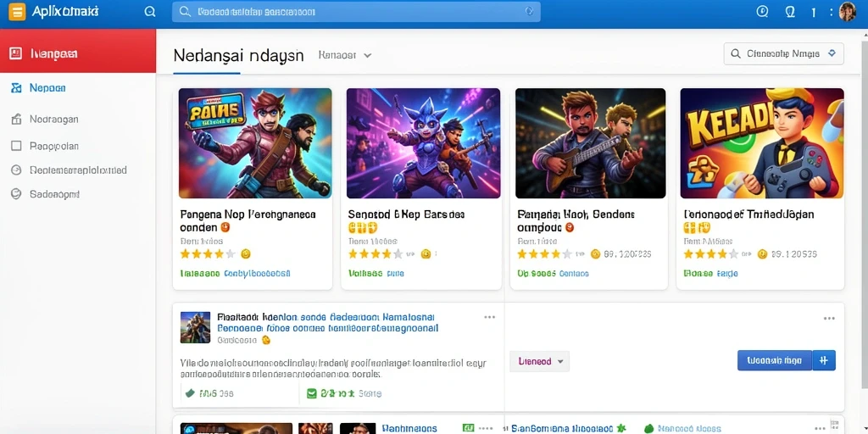Open the dropdown arrow in Cleneoahp Nmeis field
The width and height of the screenshot is (868, 434).
(x=831, y=53)
